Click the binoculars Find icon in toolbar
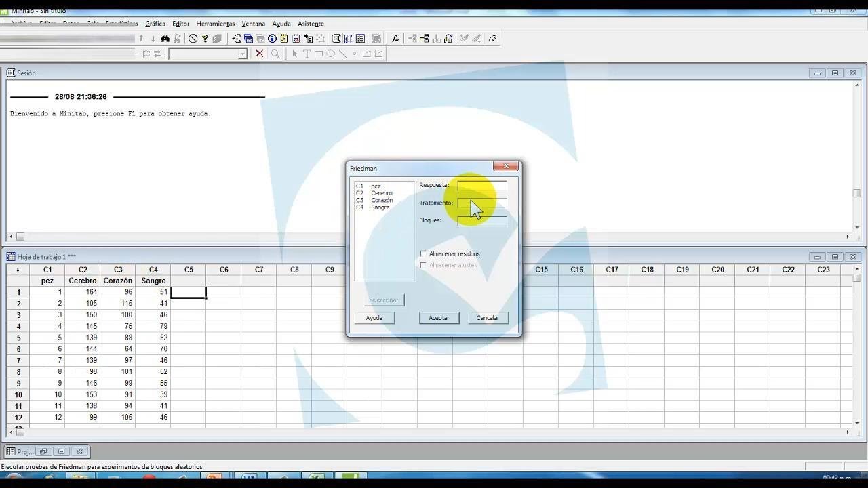 pos(165,39)
